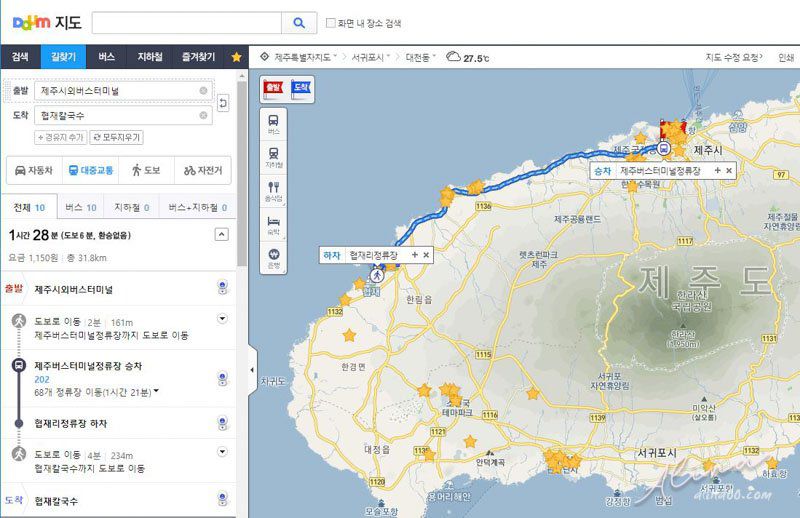Collapse the 1시간 28분 route details
The width and height of the screenshot is (800, 518).
[221, 235]
